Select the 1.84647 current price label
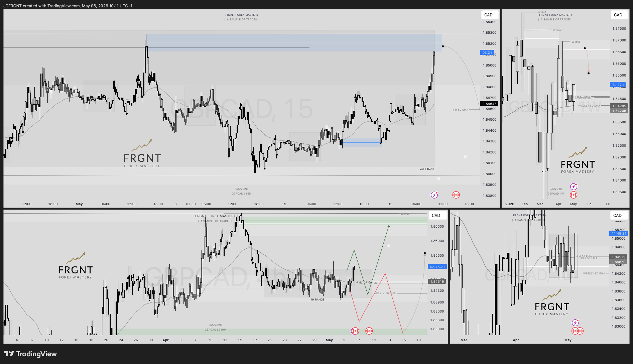The image size is (633, 364). click(489, 104)
